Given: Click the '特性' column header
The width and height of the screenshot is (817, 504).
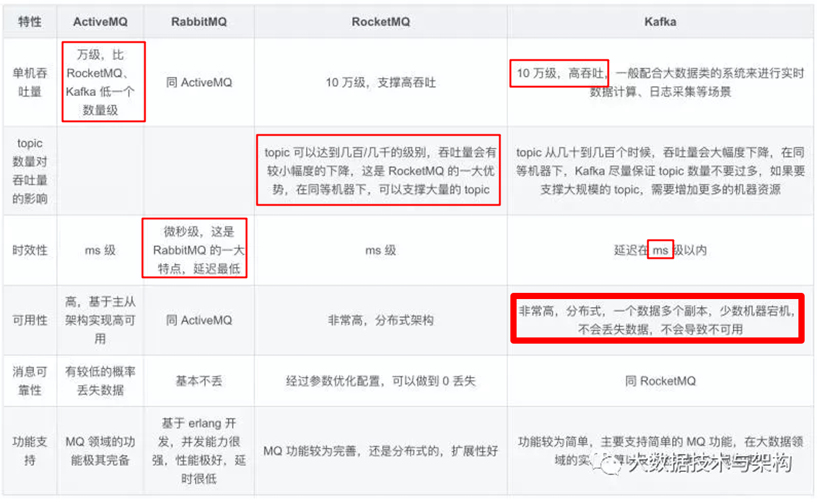Looking at the screenshot, I should click(30, 22).
